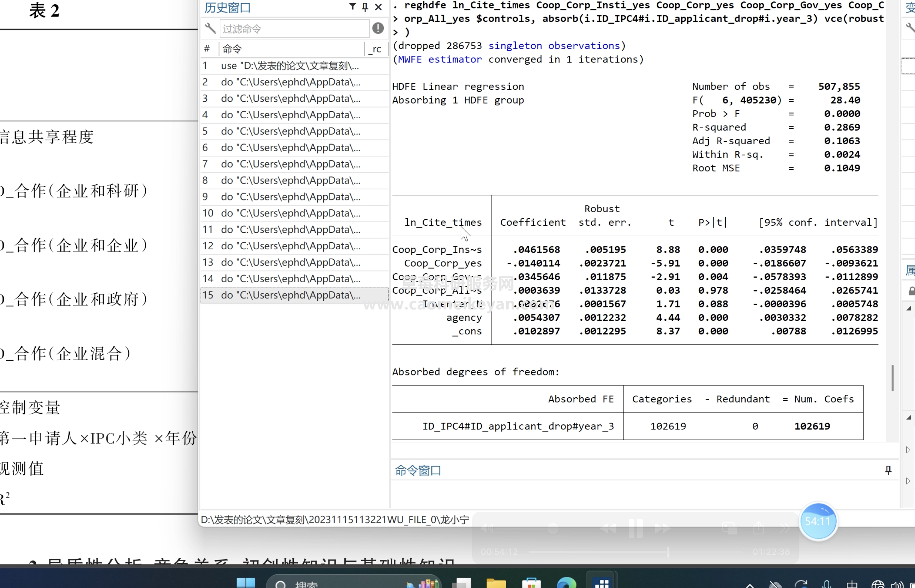This screenshot has height=588, width=915.
Task: Click the filter icon in history panel header
Action: pos(352,6)
